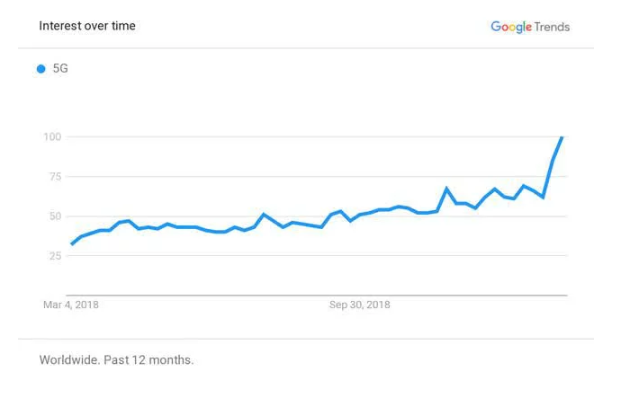The height and width of the screenshot is (402, 623).
Task: Click the Mar 4, 2018 axis date
Action: point(71,306)
